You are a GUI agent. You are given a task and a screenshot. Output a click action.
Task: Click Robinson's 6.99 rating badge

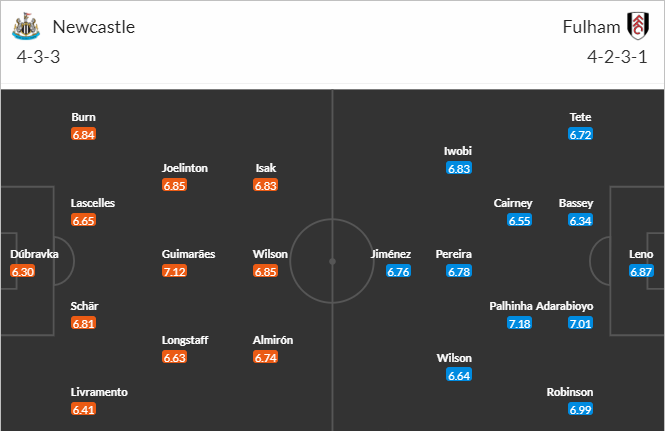(581, 411)
